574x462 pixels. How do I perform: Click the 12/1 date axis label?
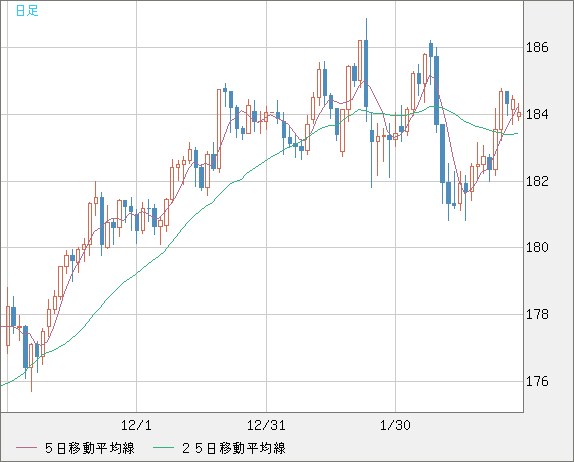pos(136,425)
